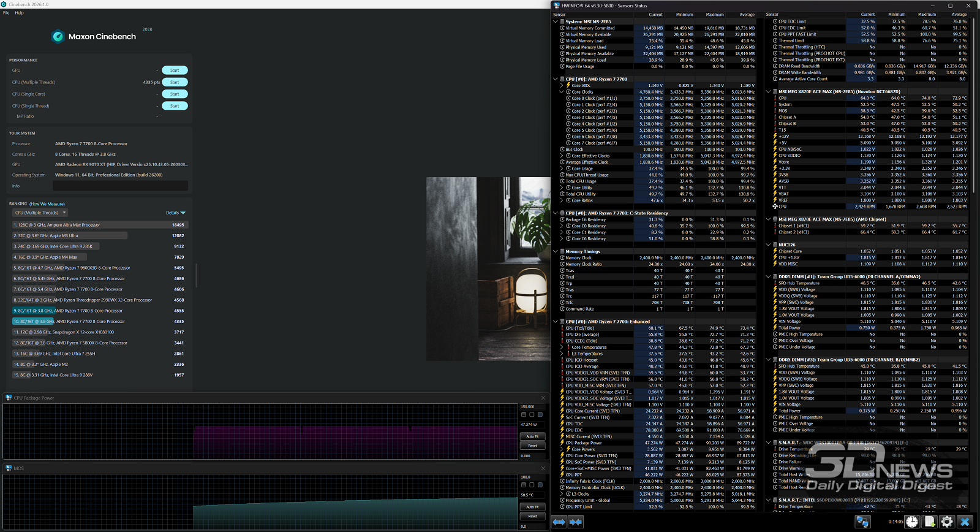980x532 pixels.
Task: Click HWiNFO expand columns arrows icon
Action: tap(559, 522)
